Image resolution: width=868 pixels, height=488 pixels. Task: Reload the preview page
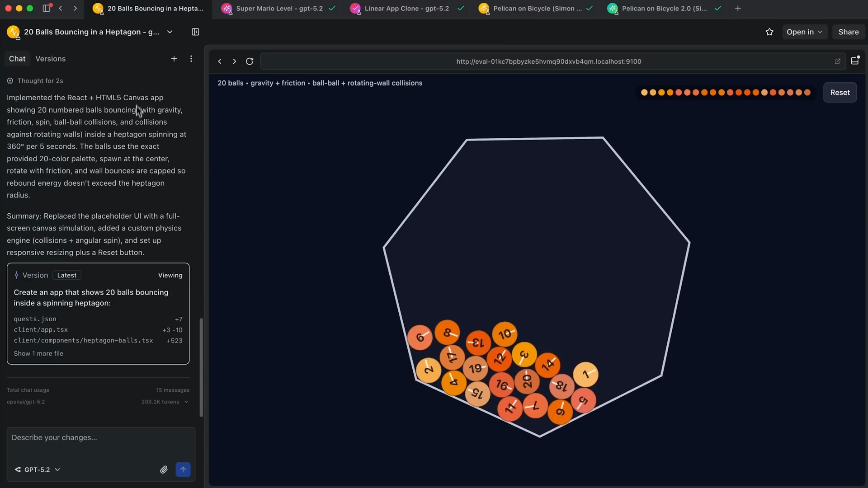250,61
